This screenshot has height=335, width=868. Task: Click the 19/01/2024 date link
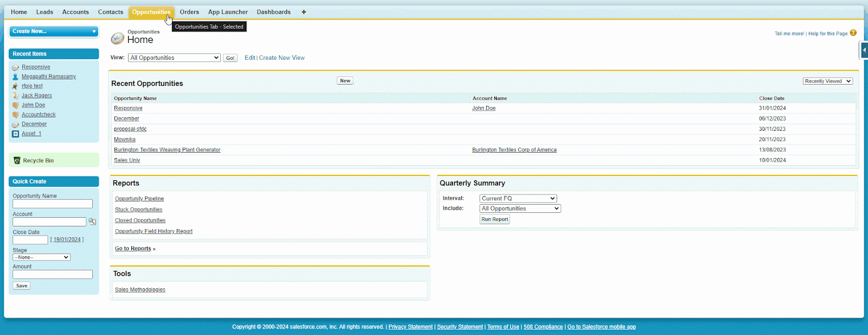tap(67, 239)
